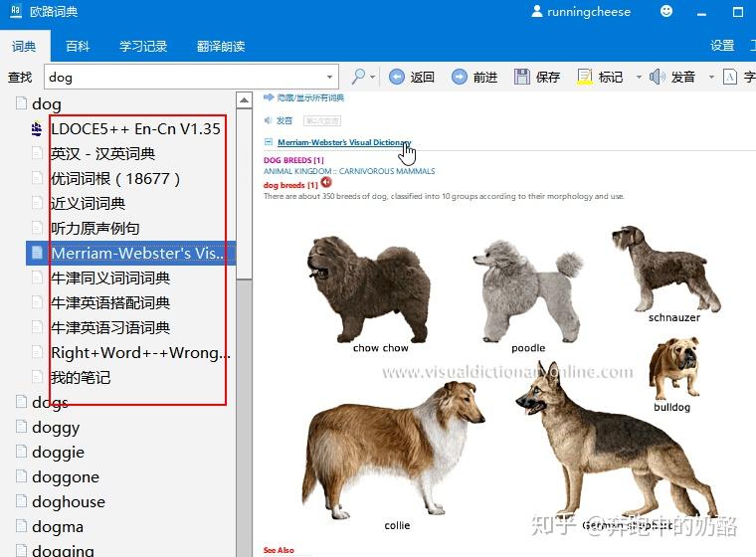Image resolution: width=756 pixels, height=557 pixels.
Task: Open the 发音 dropdown arrow
Action: [x=711, y=78]
